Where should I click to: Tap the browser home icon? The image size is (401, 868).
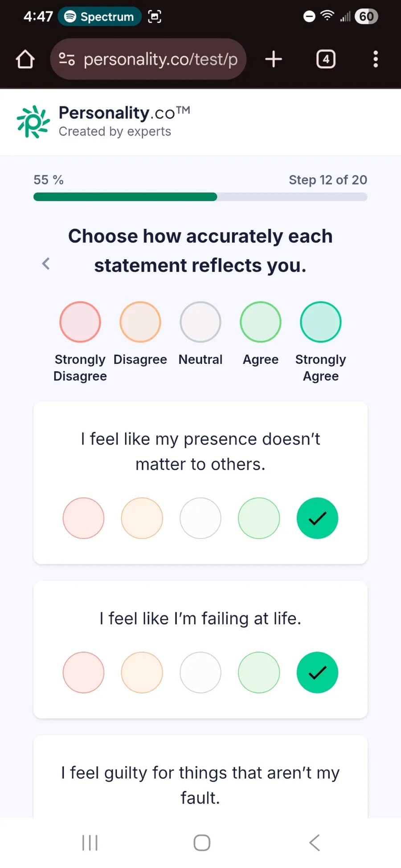[x=25, y=59]
